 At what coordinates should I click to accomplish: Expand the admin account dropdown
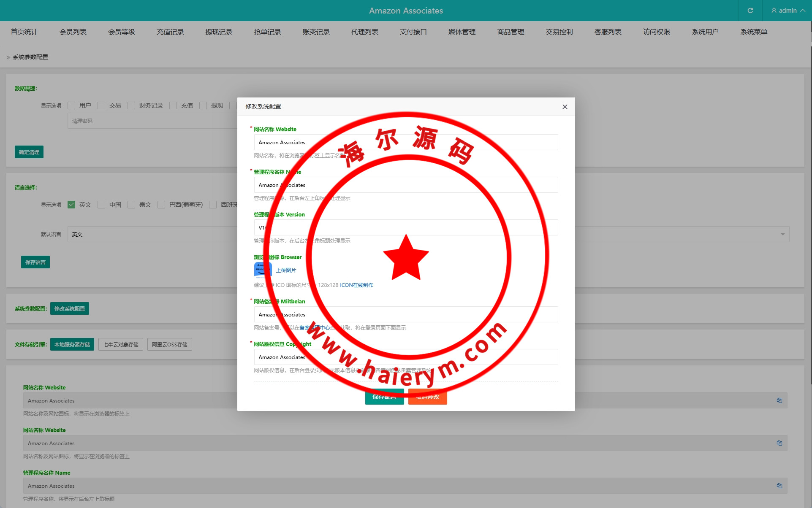point(802,11)
